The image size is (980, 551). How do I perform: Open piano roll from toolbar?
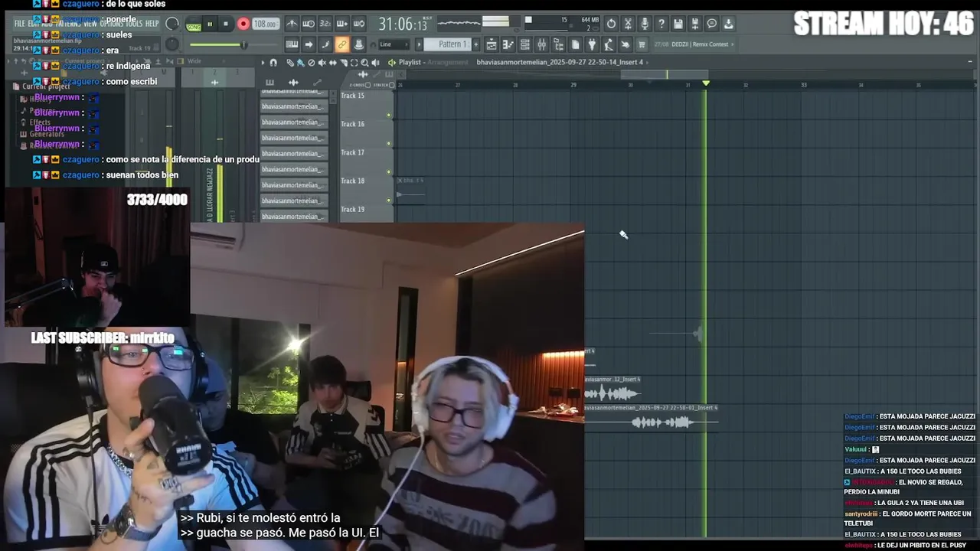pyautogui.click(x=508, y=44)
